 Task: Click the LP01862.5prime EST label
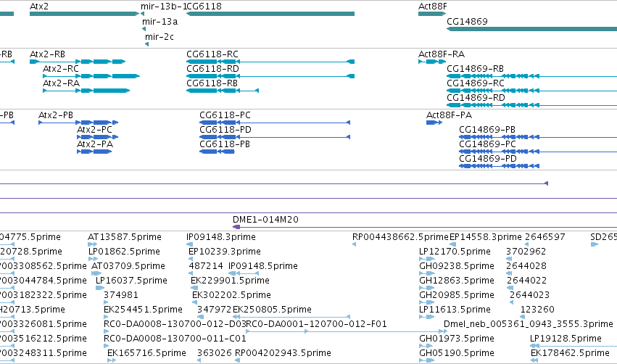point(124,252)
